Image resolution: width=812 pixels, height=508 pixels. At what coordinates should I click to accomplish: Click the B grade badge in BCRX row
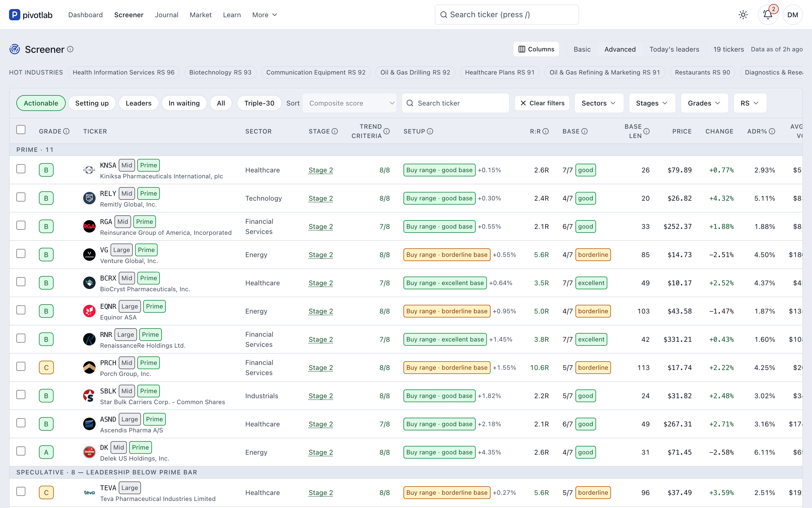[46, 283]
